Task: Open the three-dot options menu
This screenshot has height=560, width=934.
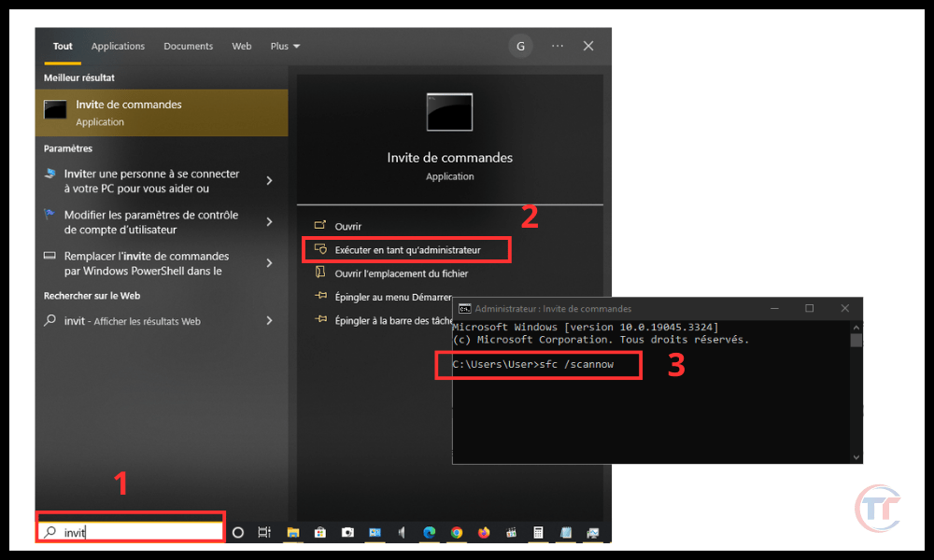Action: (558, 46)
